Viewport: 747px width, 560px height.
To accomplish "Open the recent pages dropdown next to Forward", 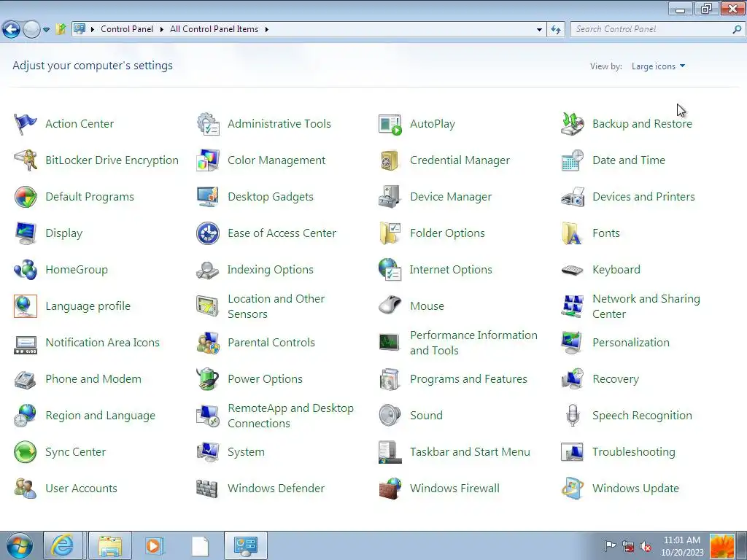I will click(46, 29).
